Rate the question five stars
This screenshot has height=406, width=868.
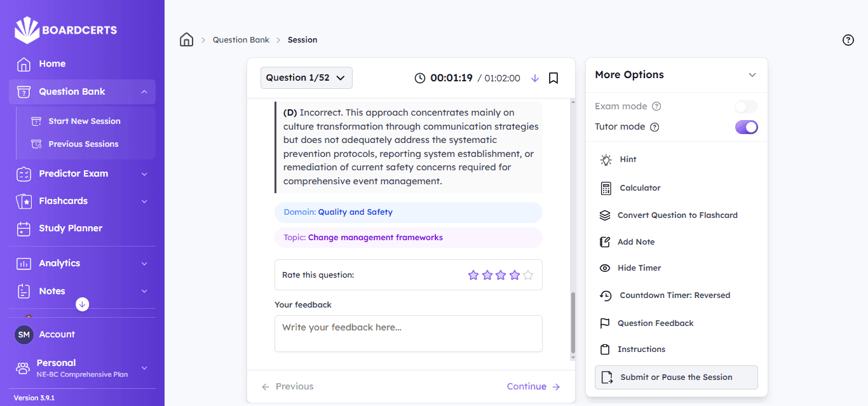coord(528,275)
